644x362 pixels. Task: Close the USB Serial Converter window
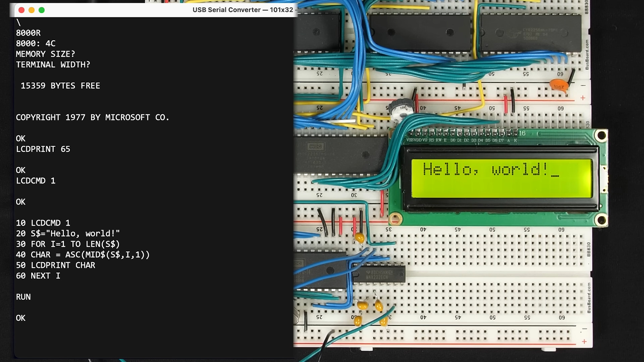tap(21, 10)
